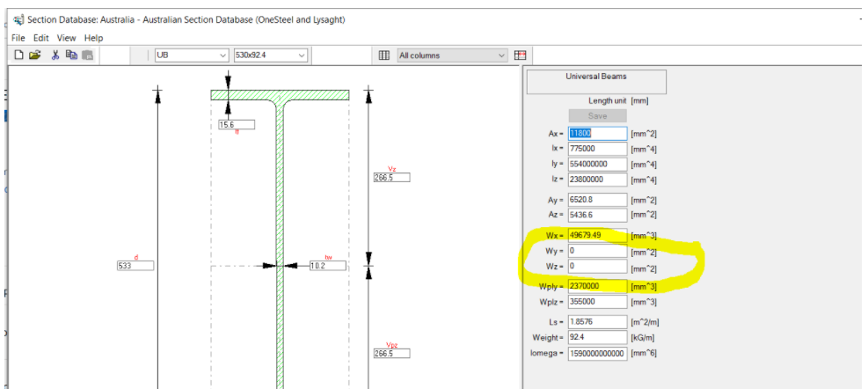
Task: Click the Ix value field 775000
Action: click(x=597, y=149)
